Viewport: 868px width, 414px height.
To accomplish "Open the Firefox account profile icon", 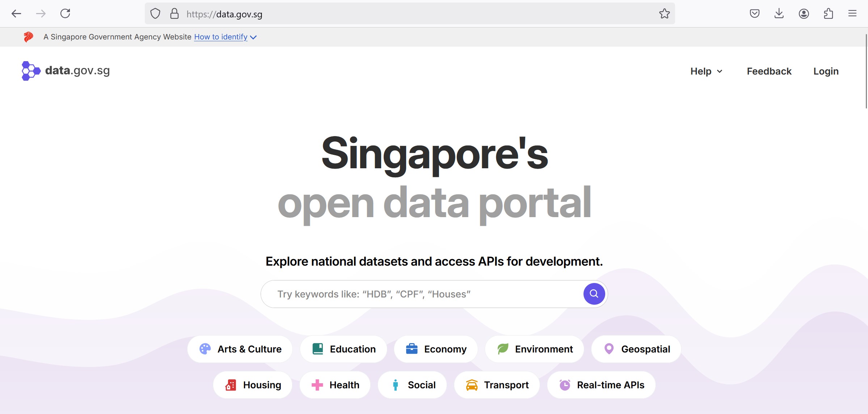I will (x=804, y=14).
